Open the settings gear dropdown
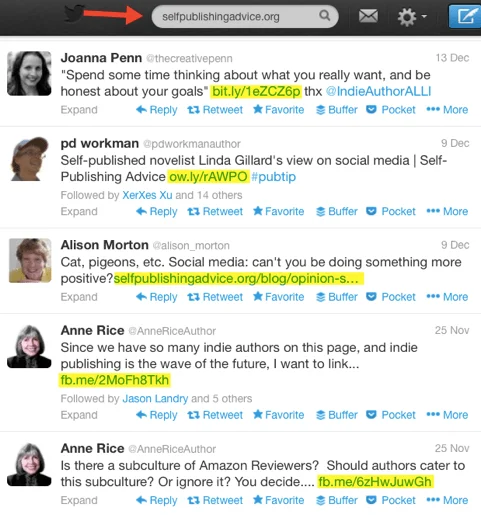The width and height of the screenshot is (481, 515). 412,16
